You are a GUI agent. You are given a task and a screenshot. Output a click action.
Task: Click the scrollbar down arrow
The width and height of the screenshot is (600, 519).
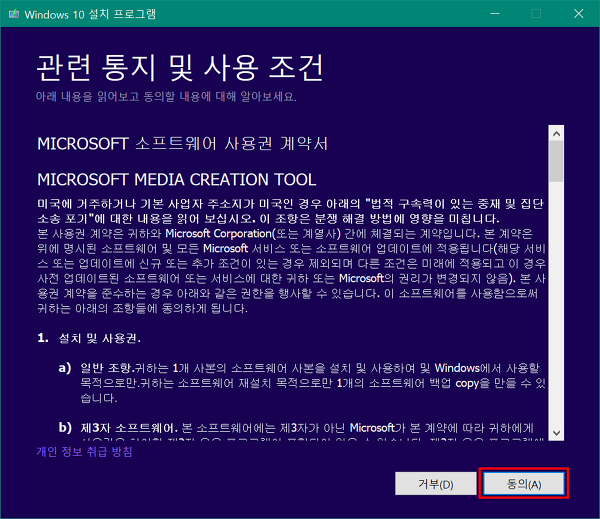[x=556, y=433]
